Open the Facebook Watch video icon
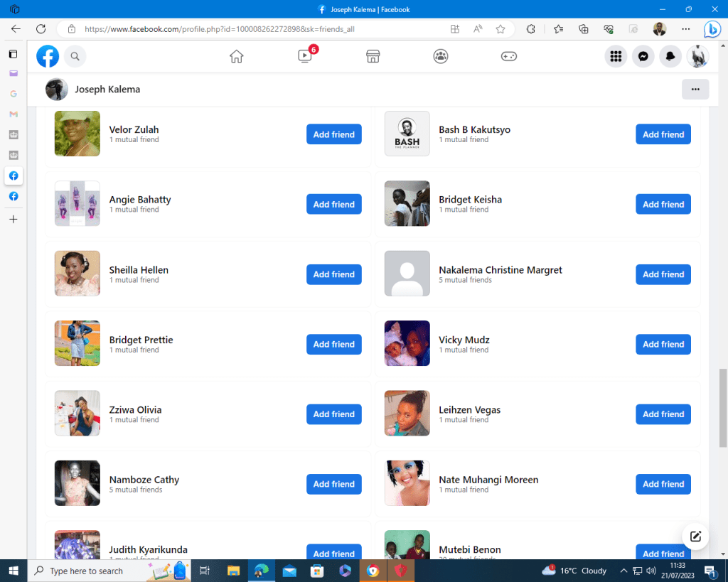The width and height of the screenshot is (728, 582). point(305,57)
